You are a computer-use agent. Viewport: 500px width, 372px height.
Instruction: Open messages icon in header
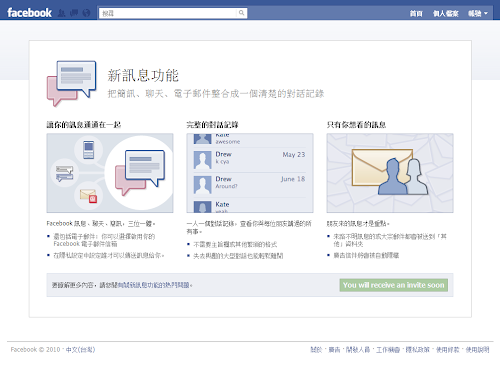pos(74,13)
